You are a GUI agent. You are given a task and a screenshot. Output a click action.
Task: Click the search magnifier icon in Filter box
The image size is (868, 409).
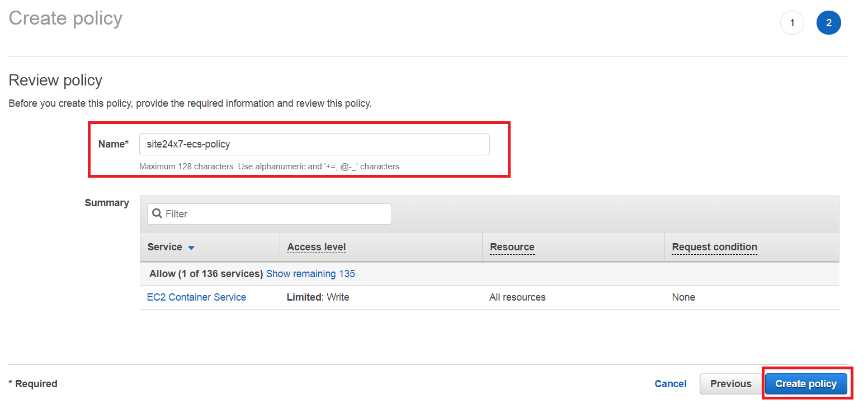[x=156, y=213]
